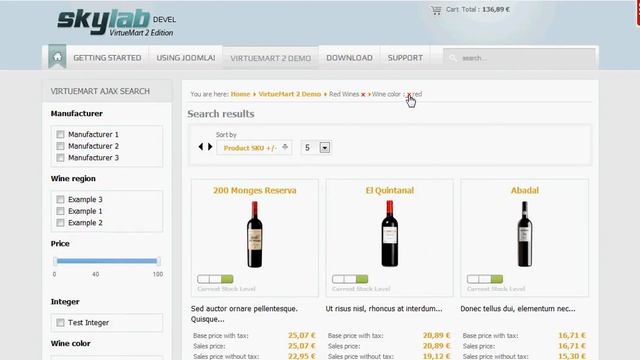This screenshot has height=360, width=640.
Task: Open the results-per-page dropdown showing 5
Action: (316, 147)
